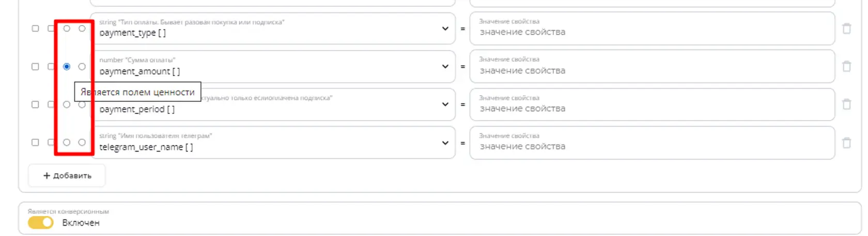Toggle off the Является конверсионным switch
868x236 pixels.
point(41,223)
